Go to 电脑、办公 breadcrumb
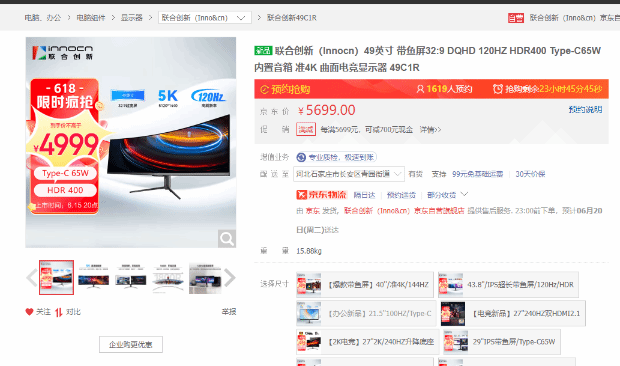 point(43,18)
